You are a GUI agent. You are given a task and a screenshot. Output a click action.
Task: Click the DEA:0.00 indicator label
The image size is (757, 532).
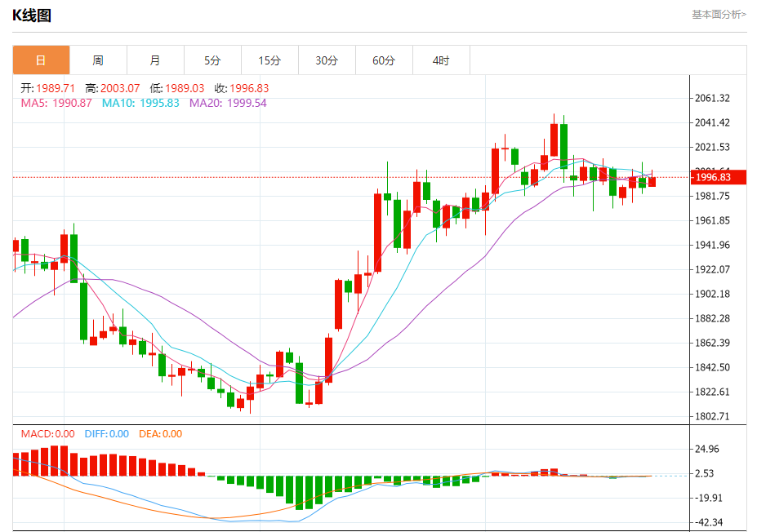160,433
